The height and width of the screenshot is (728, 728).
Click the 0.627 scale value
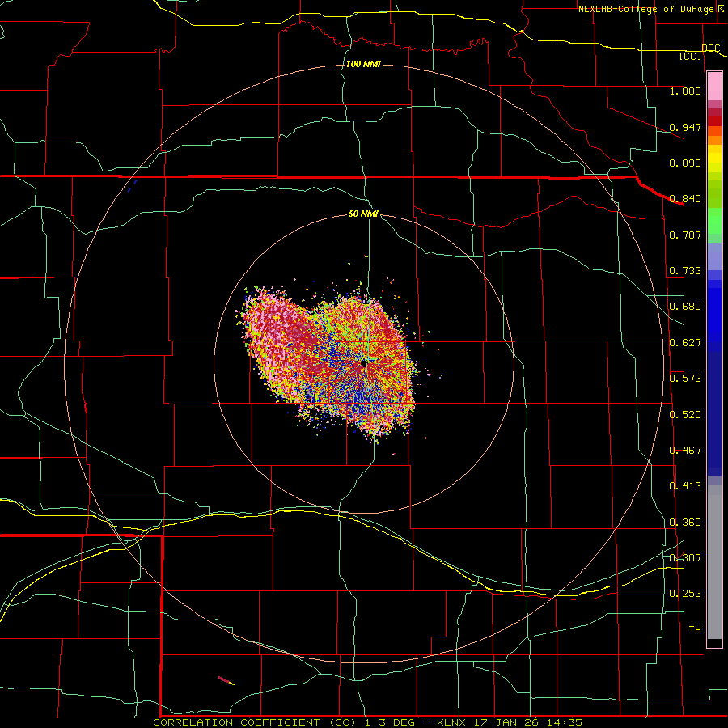[x=685, y=343]
